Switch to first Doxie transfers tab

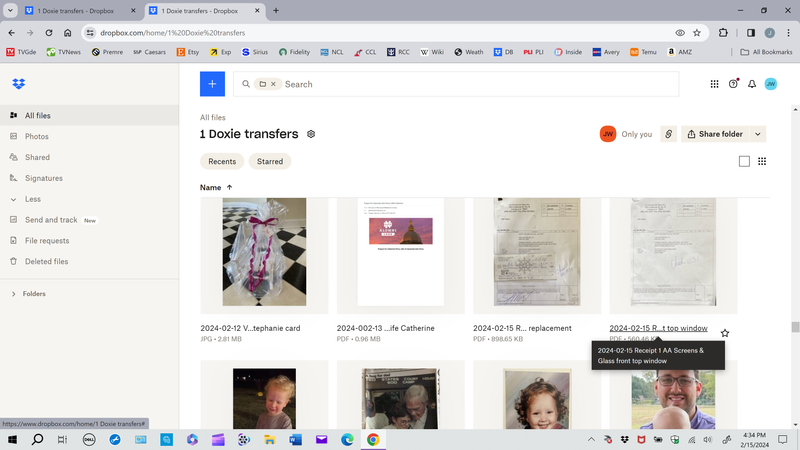76,11
